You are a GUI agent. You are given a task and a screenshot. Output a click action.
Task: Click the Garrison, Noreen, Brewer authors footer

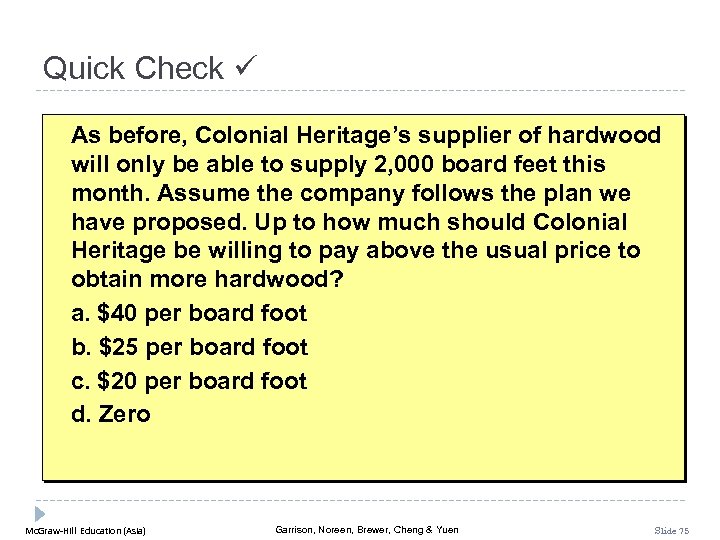coord(366,529)
